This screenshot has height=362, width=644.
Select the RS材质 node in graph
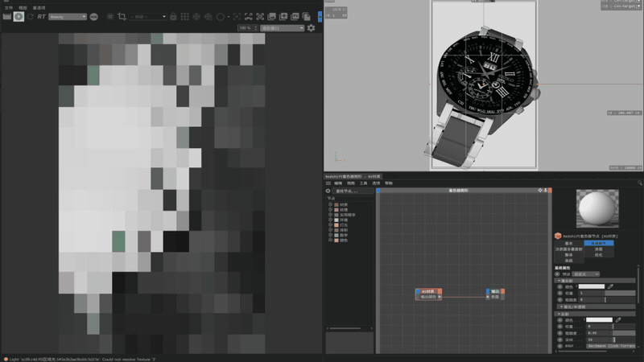coord(428,294)
